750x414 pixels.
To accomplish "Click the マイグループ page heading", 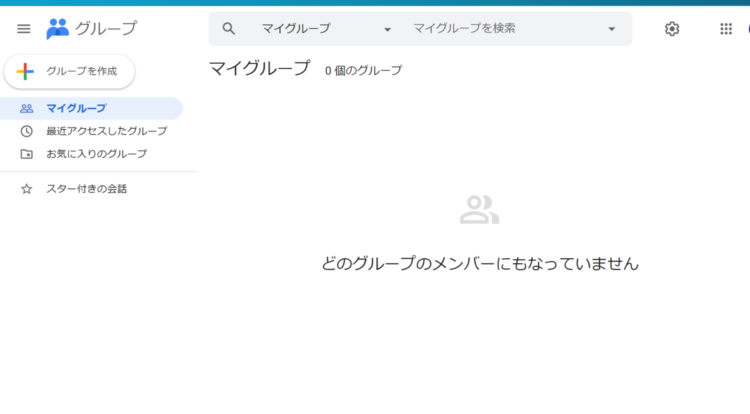I will [x=260, y=68].
